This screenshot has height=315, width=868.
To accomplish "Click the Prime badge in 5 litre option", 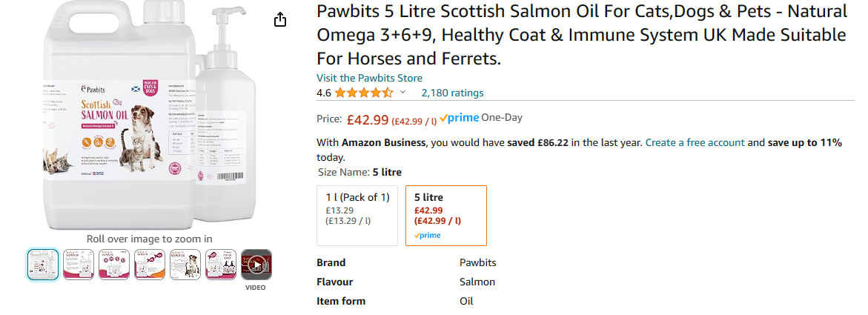I will pos(428,236).
